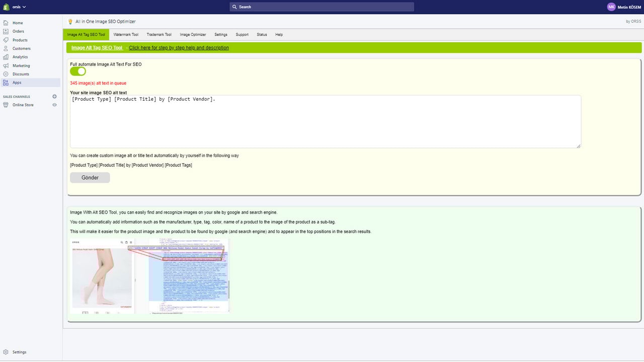Open the Analytics section

point(20,57)
